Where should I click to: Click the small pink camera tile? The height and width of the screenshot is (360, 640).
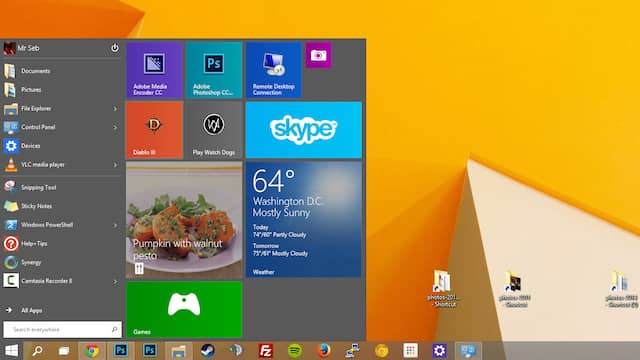click(x=318, y=55)
